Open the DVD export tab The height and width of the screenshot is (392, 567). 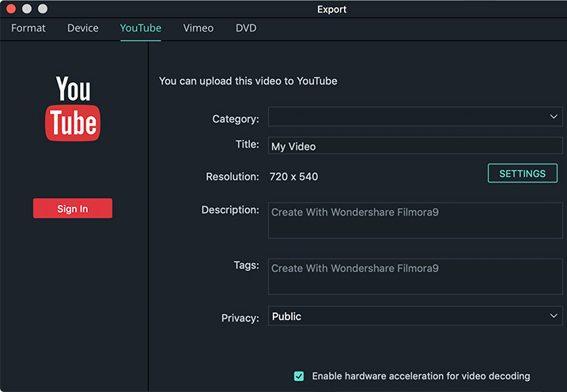pyautogui.click(x=246, y=28)
